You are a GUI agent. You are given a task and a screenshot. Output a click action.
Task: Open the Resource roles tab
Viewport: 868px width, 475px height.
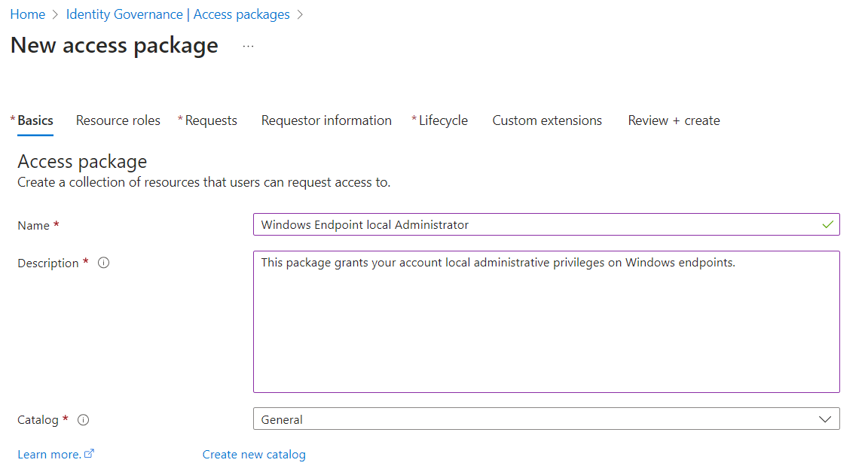(118, 120)
